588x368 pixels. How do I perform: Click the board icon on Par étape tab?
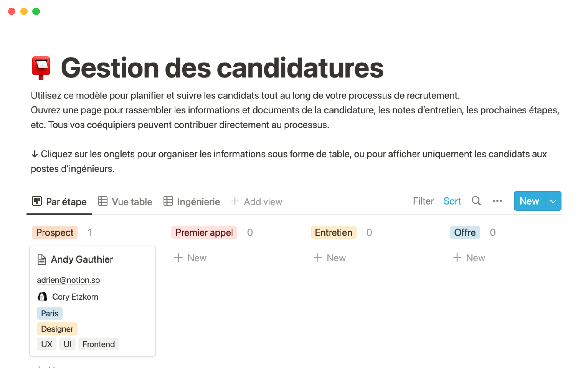click(x=37, y=201)
